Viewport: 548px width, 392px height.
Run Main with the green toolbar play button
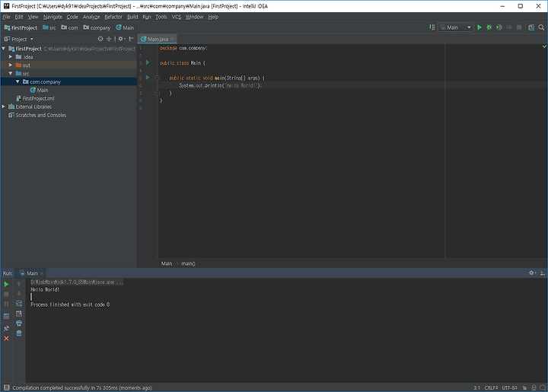[x=479, y=27]
